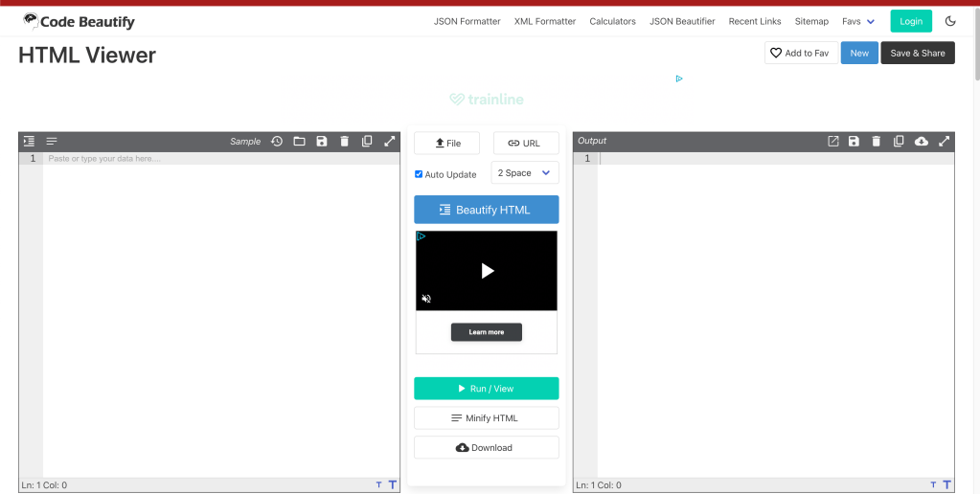Click the Run / View button
Viewport: 980px width, 494px height.
point(487,389)
